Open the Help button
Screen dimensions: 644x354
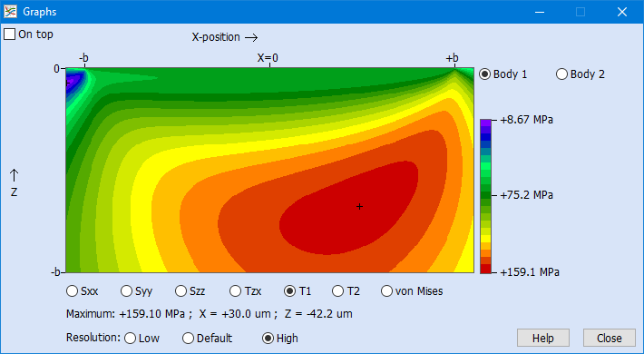click(x=543, y=338)
